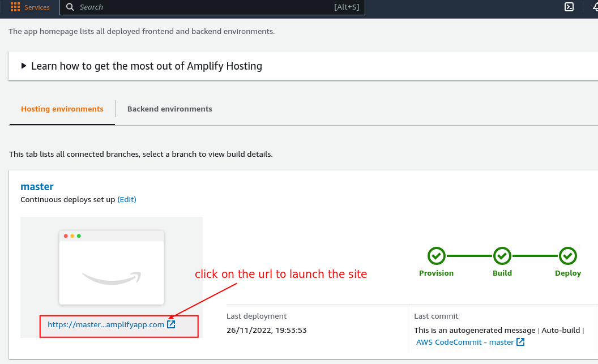This screenshot has height=364, width=598.
Task: Click the autogenerated commit message text
Action: point(475,330)
